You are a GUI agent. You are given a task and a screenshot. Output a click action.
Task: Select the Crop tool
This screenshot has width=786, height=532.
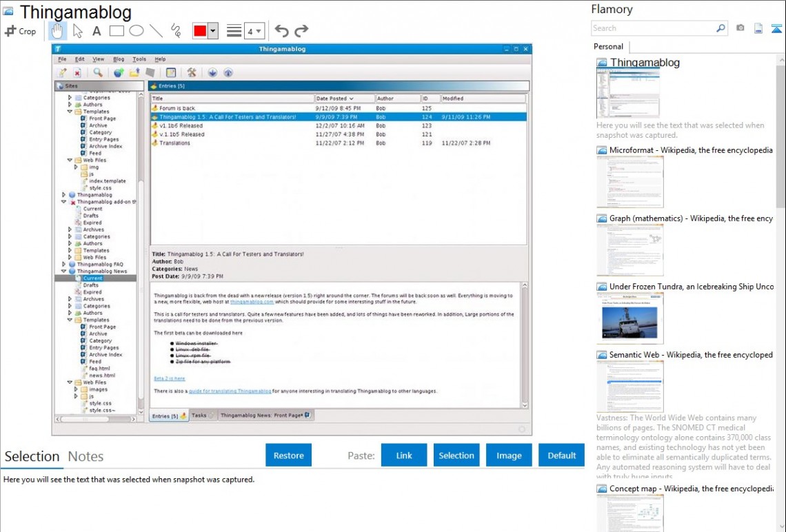click(20, 31)
